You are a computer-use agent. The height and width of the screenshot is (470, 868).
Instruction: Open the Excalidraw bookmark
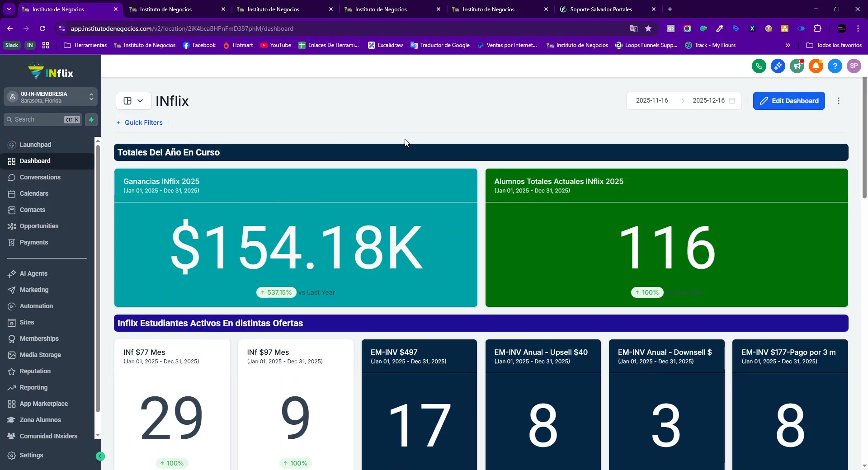pyautogui.click(x=385, y=45)
